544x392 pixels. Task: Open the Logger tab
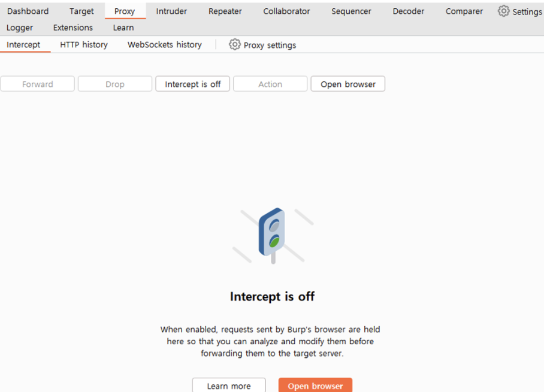tap(19, 28)
